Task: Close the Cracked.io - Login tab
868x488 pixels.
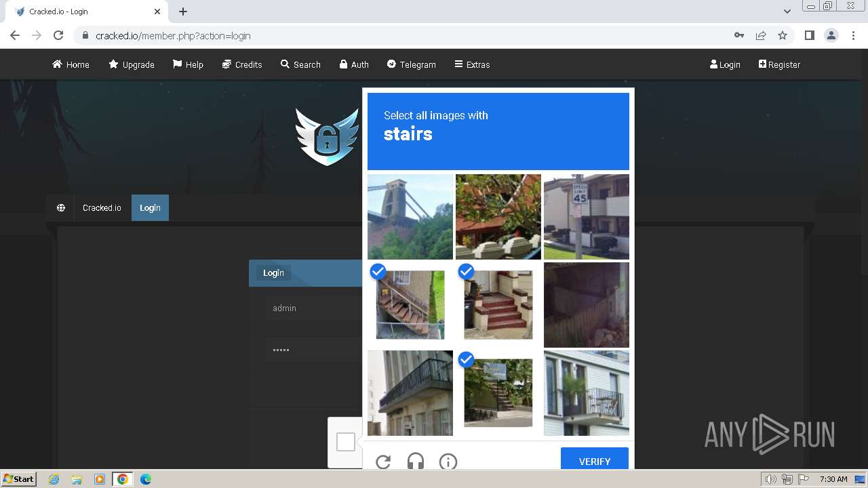Action: click(157, 12)
